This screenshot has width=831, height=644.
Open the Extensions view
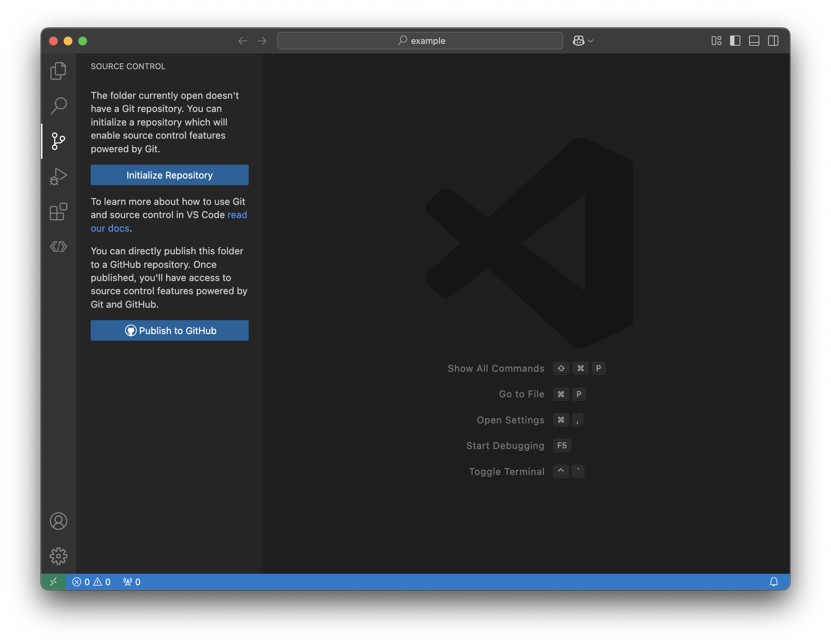click(58, 211)
